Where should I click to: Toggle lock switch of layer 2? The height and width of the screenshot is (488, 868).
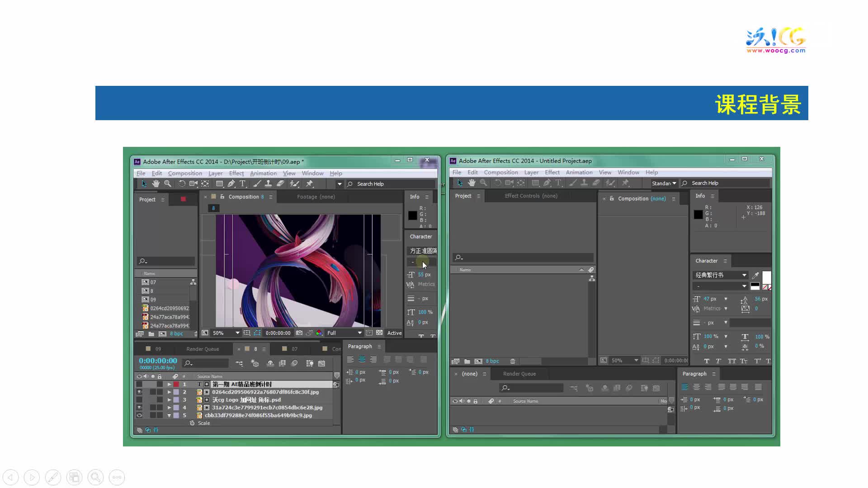coord(160,392)
